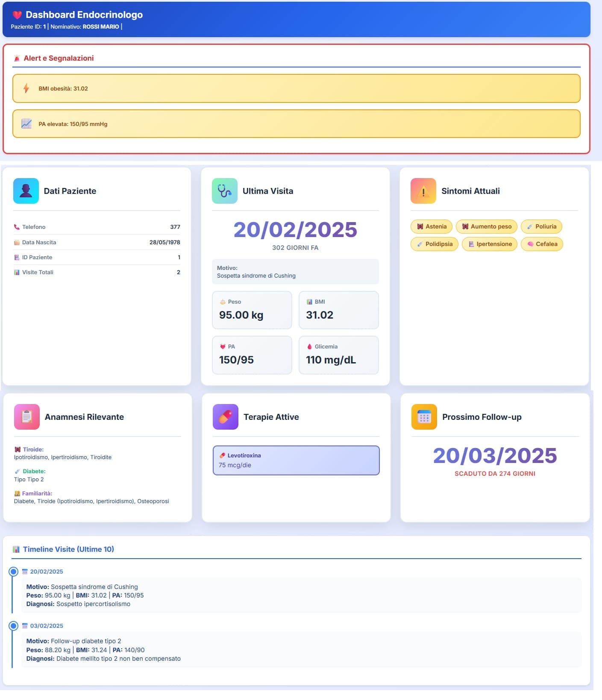Screen dimensions: 602x700
Task: Click the lightning icon in BMI obesità alert
Action: tap(26, 88)
